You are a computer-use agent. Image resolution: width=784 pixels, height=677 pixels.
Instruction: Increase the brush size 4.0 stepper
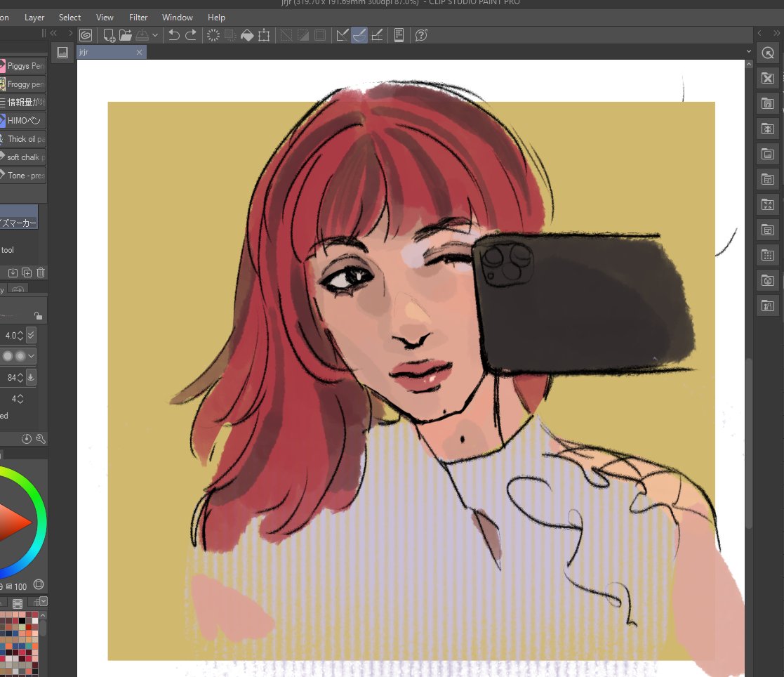(x=20, y=332)
